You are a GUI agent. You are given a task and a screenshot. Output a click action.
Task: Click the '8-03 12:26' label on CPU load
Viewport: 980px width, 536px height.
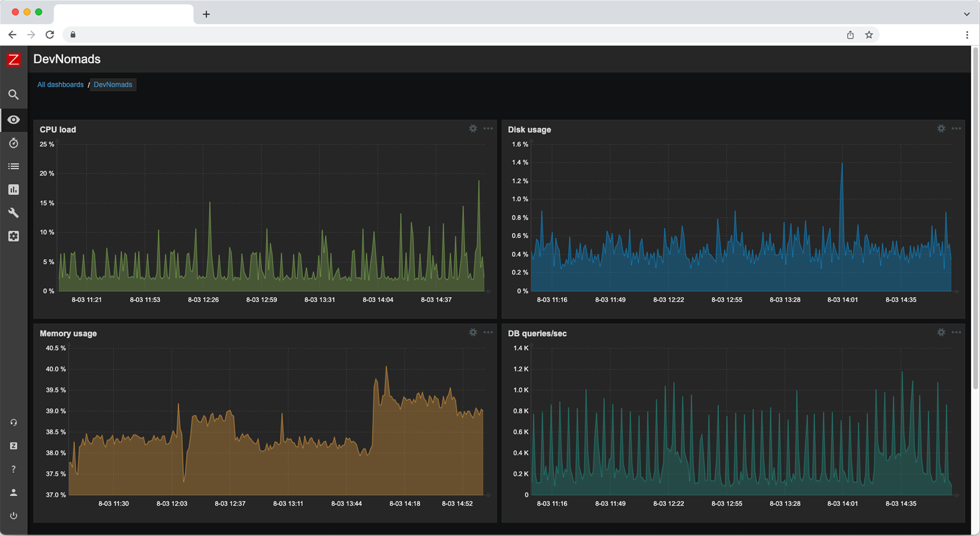pyautogui.click(x=203, y=300)
